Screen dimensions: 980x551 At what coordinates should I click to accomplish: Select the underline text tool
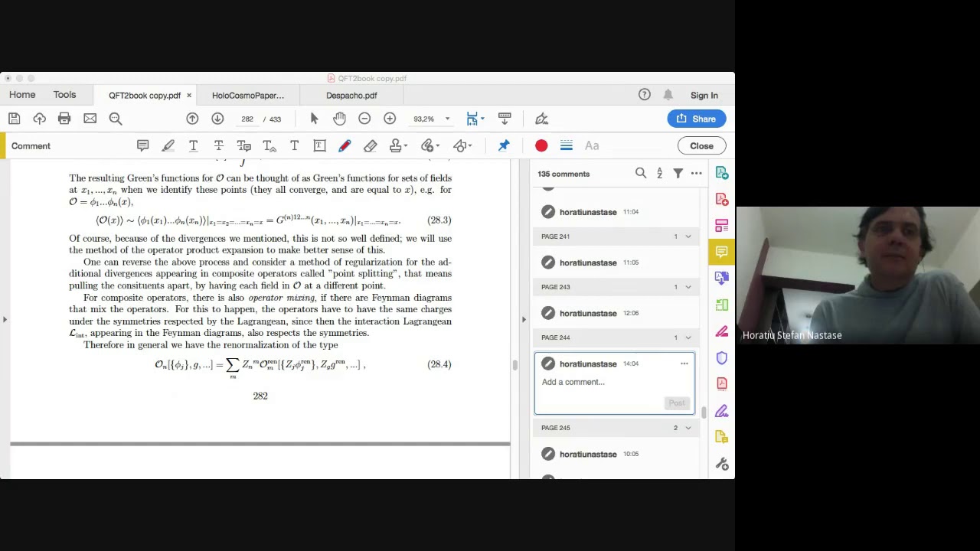193,145
